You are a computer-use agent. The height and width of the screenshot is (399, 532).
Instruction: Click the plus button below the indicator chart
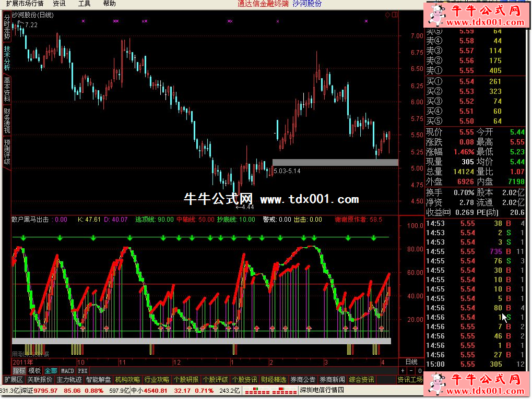pyautogui.click(x=403, y=371)
